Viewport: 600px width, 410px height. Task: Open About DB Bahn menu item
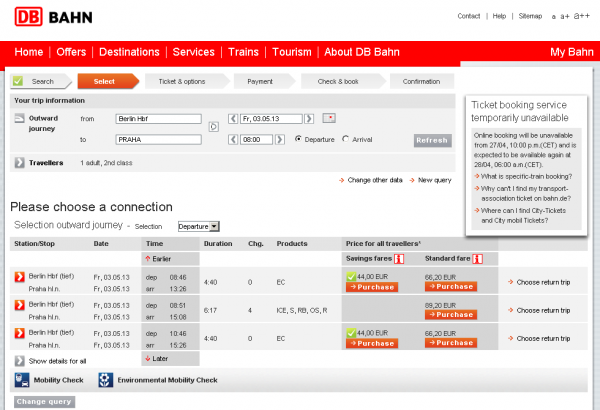point(362,52)
